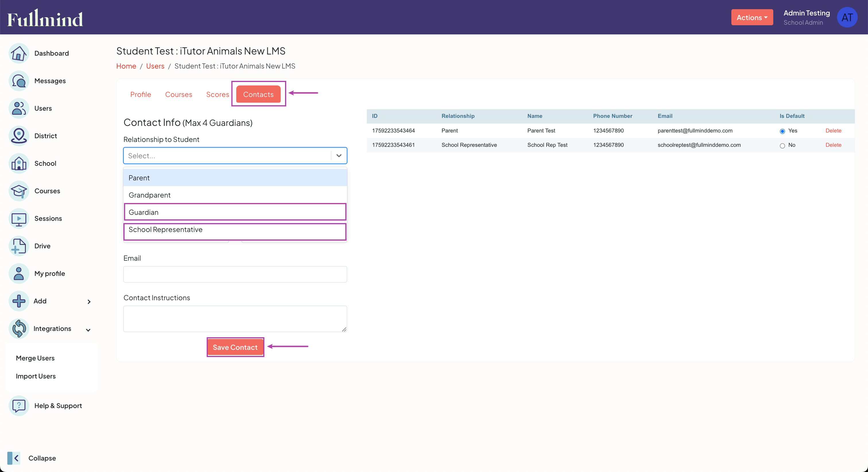Screen dimensions: 868x472
Task: Click the Is Default column header
Action: pos(792,116)
